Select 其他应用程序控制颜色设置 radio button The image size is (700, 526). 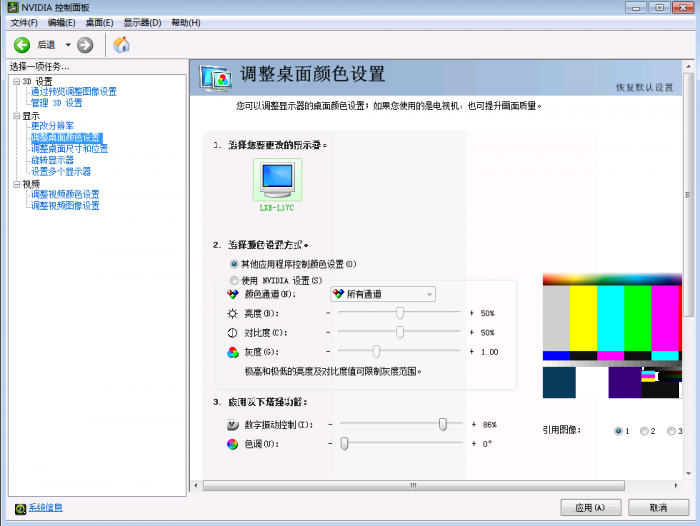click(234, 264)
